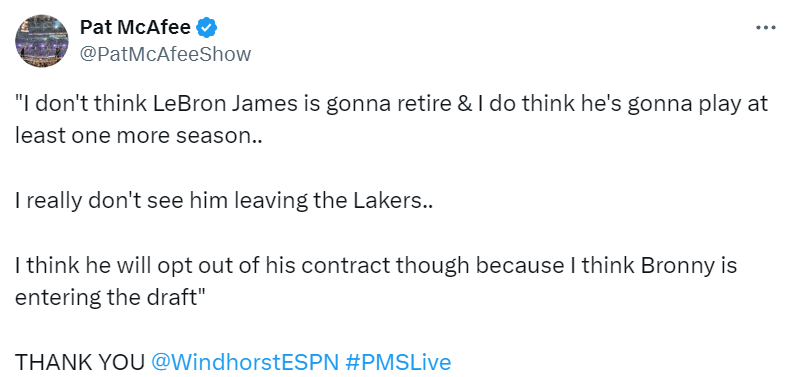Open Pat McAfee's profile avatar picture
This screenshot has height=377, width=796.
[42, 41]
